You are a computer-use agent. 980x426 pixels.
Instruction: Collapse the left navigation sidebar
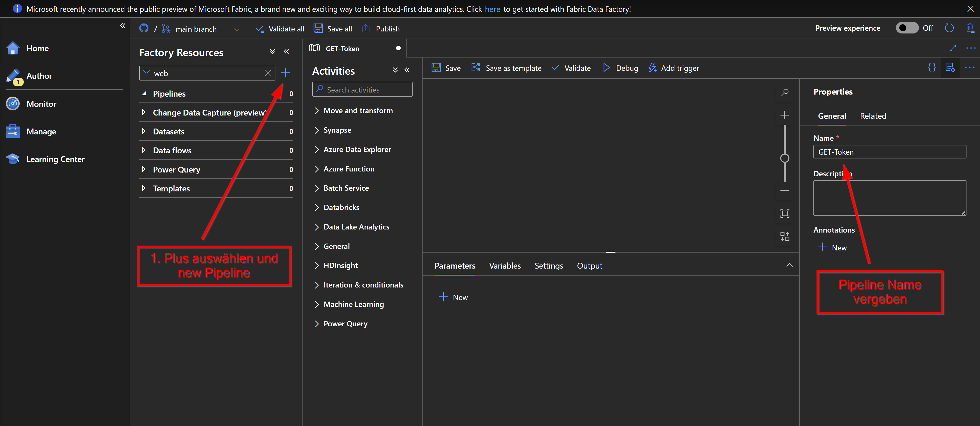click(123, 26)
